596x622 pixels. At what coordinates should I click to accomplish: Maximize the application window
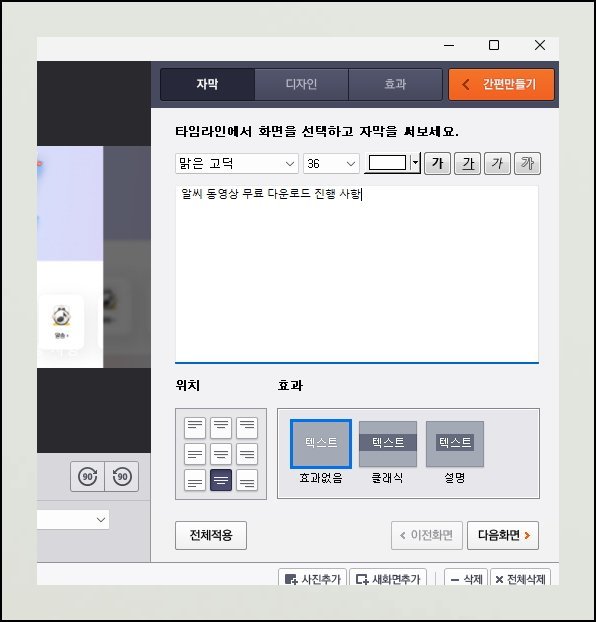[494, 45]
